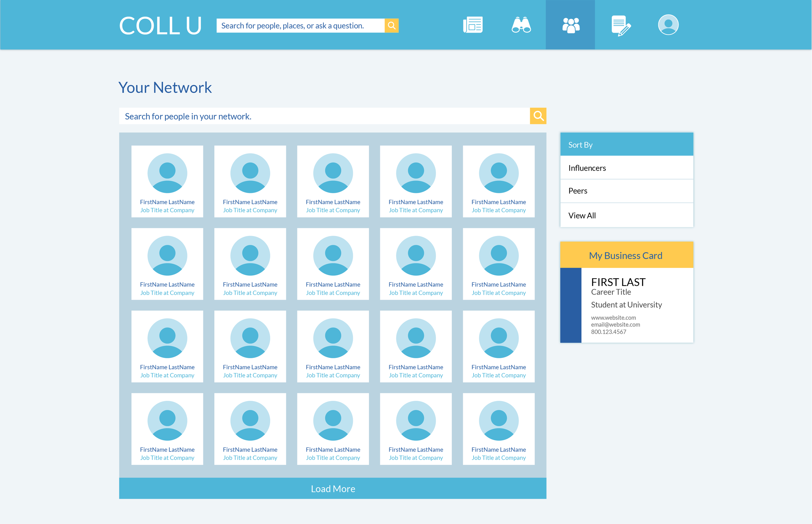The height and width of the screenshot is (524, 812).
Task: Click the COLL U logo
Action: pos(160,26)
